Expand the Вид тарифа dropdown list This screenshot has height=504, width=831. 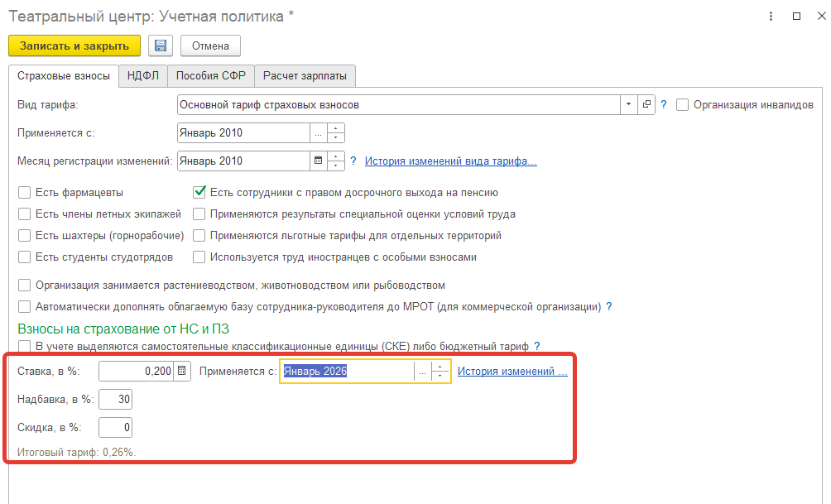click(x=628, y=104)
